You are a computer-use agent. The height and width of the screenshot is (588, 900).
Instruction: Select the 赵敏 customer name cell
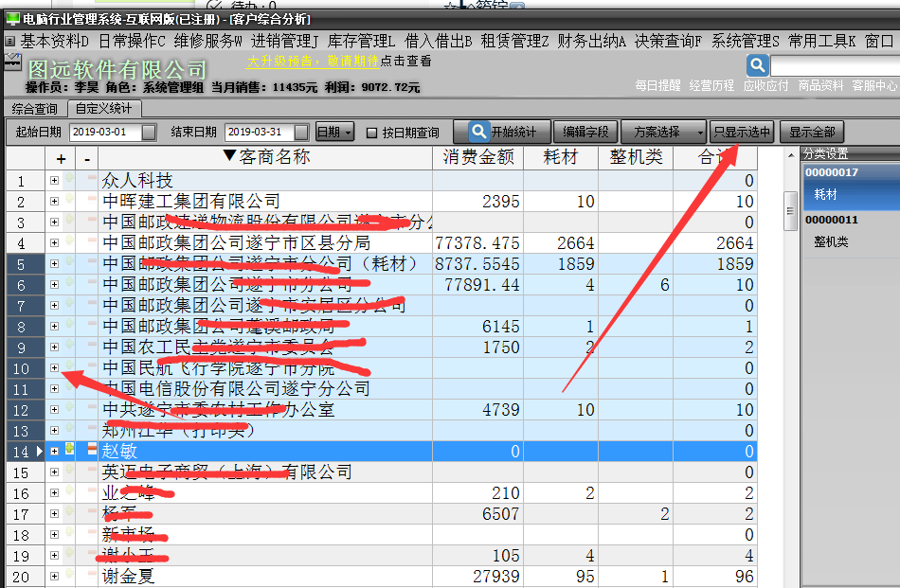coord(265,452)
